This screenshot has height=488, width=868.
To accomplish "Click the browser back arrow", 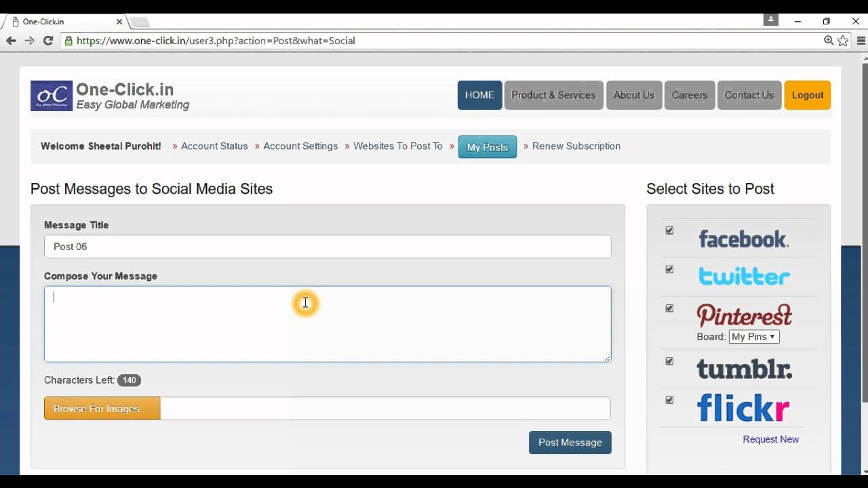I will (x=11, y=41).
